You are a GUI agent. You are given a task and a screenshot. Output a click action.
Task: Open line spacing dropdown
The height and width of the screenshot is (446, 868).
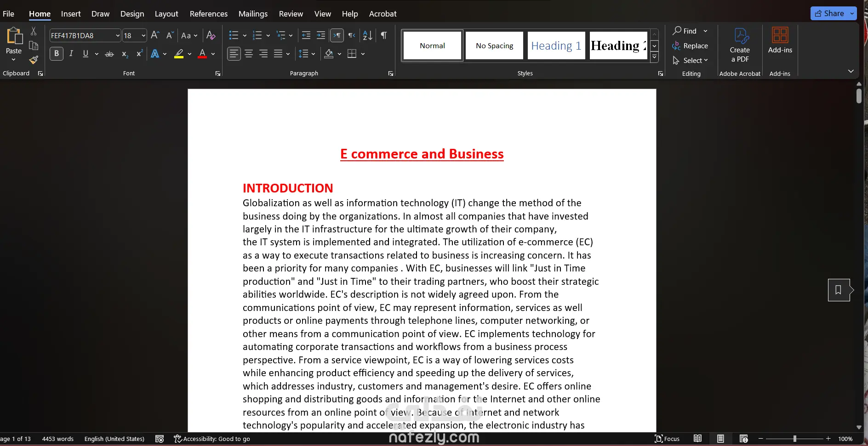pos(313,54)
